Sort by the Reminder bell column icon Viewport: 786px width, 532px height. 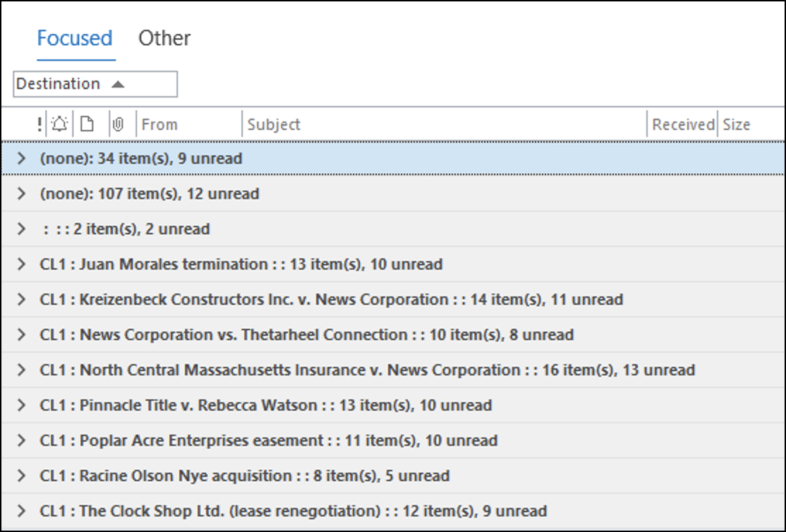pyautogui.click(x=60, y=124)
